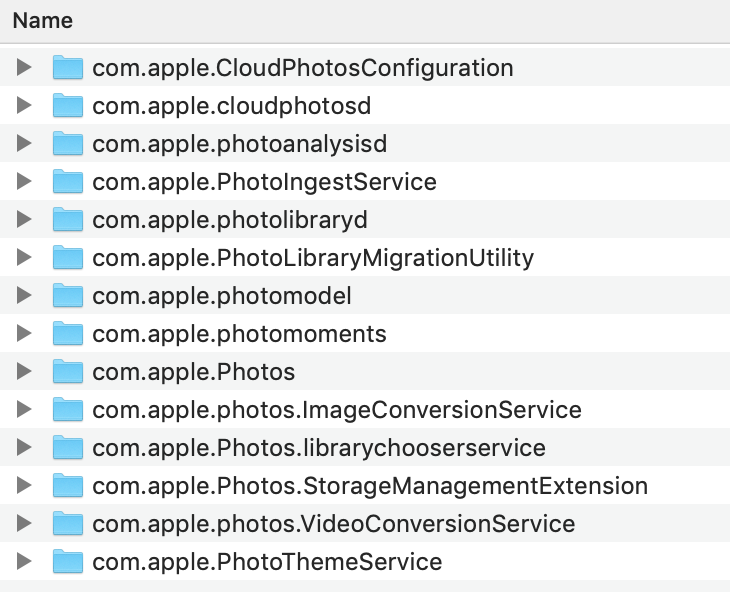
Task: Select the com.apple.photolibraryd folder icon
Action: click(67, 220)
